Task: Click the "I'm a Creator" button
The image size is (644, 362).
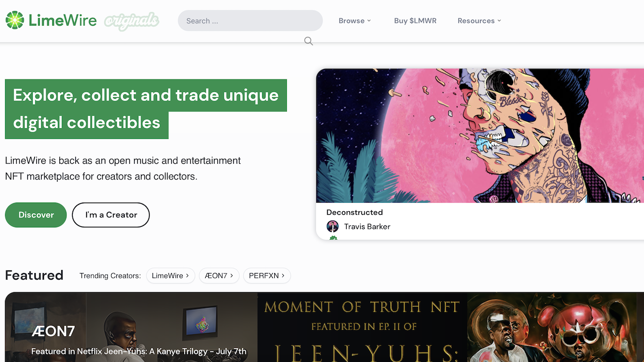Action: point(111,215)
